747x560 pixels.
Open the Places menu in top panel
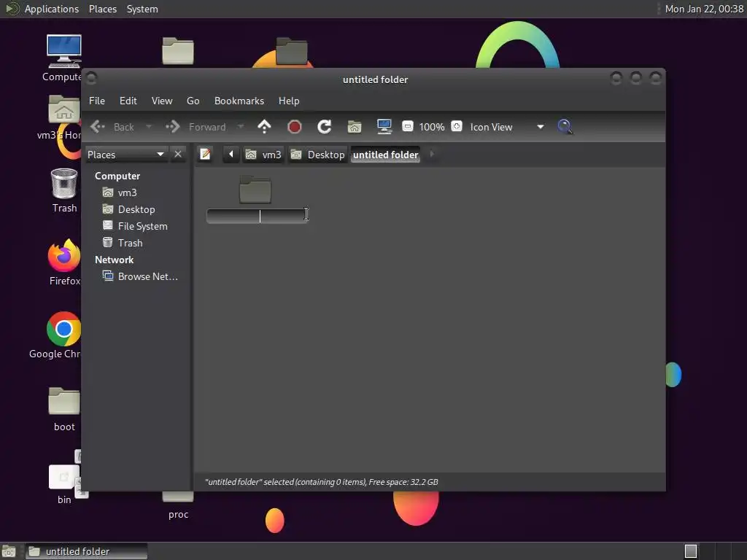coord(102,9)
